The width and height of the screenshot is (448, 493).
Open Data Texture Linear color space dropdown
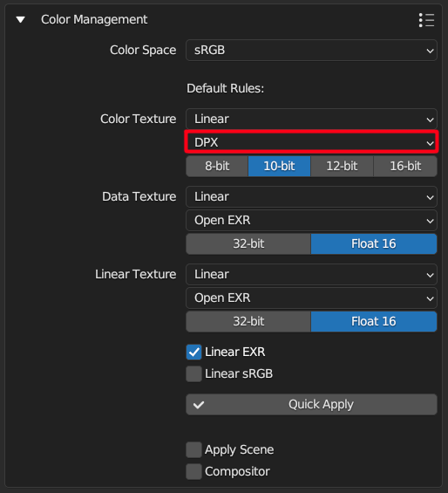point(311,197)
